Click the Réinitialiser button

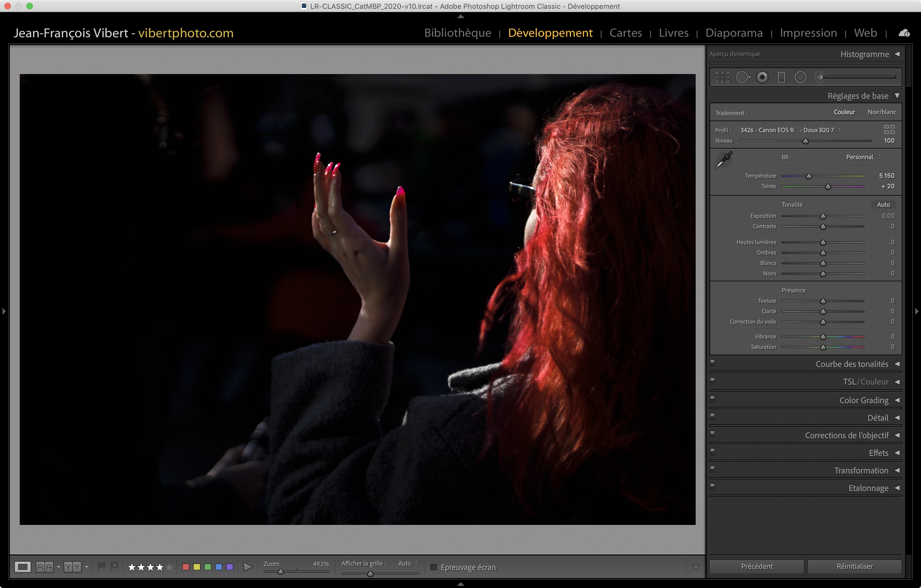click(x=854, y=566)
